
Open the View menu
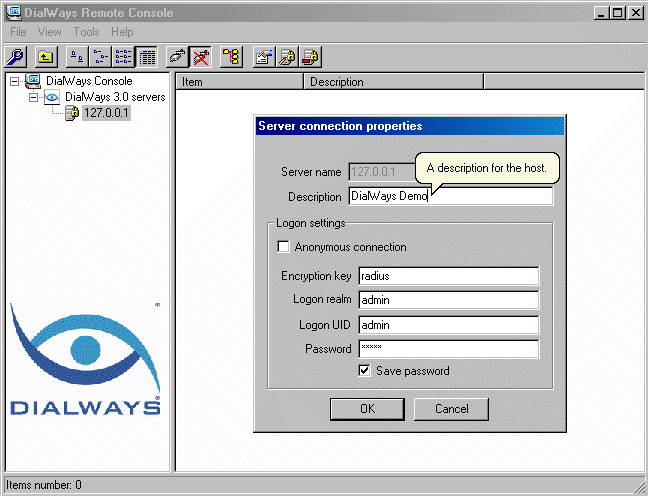pos(50,32)
